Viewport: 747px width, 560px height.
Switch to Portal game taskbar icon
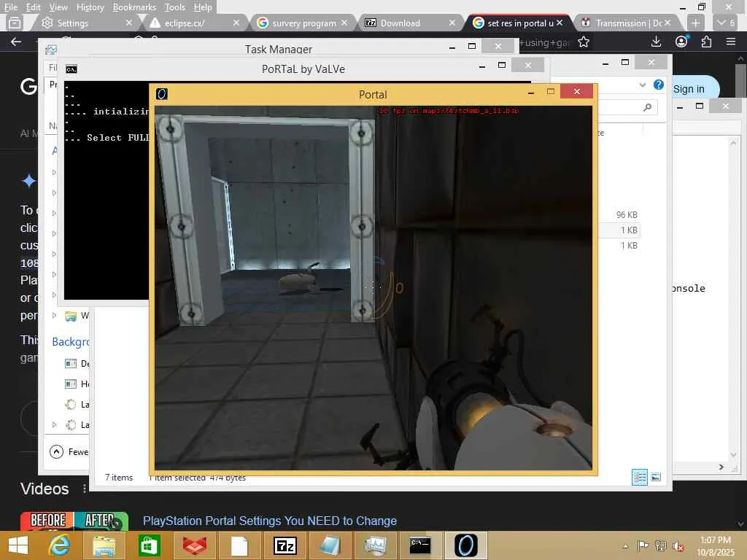tap(465, 545)
